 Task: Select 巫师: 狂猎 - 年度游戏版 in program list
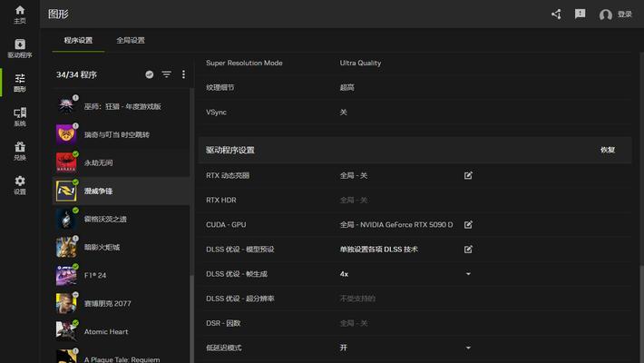coord(122,106)
